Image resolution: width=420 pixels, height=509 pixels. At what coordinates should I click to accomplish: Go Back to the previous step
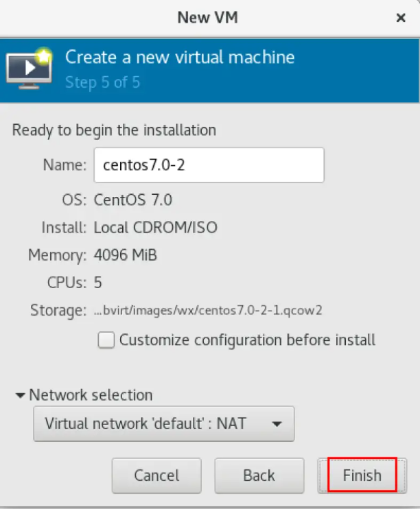[259, 475]
